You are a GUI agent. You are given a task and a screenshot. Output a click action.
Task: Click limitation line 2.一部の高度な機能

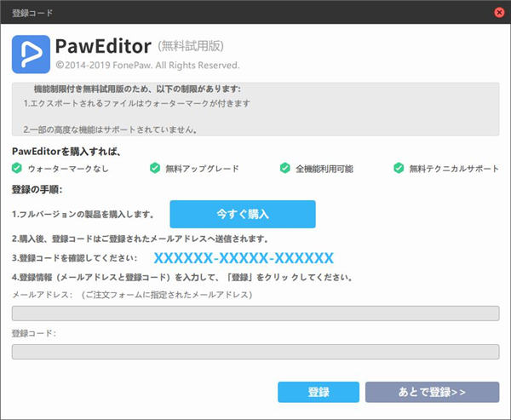point(111,129)
